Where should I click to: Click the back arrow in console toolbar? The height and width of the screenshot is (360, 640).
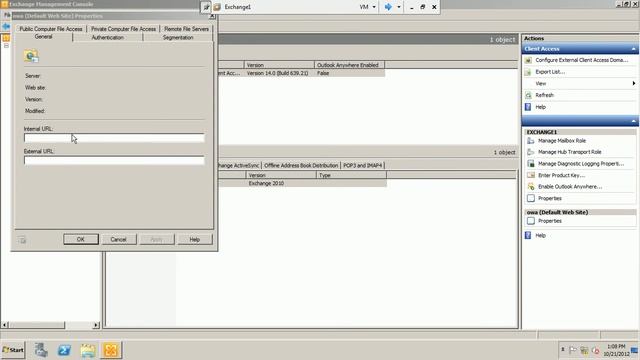[6, 27]
